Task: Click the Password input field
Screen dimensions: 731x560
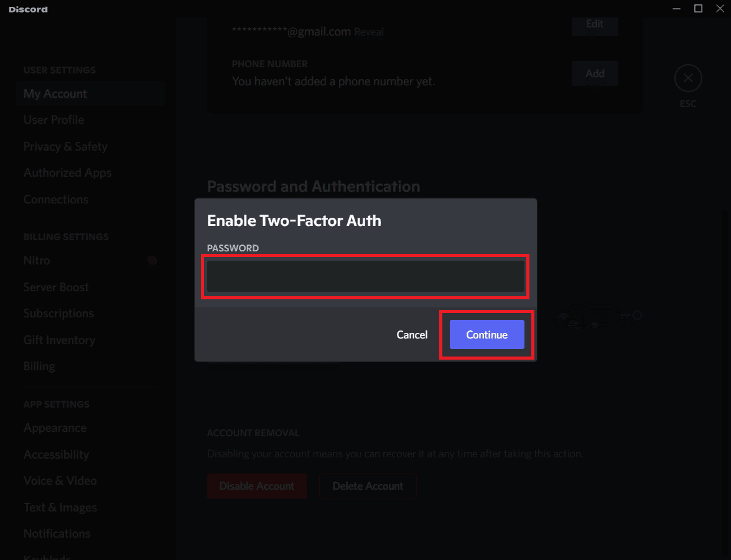Action: click(366, 276)
